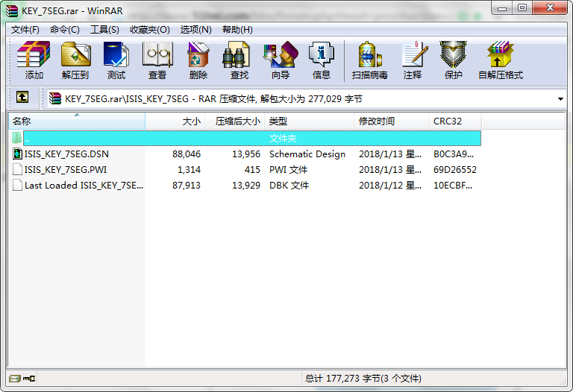Select ISIS_KEY_7SEG.DSN file name
The height and width of the screenshot is (392, 573).
(66, 154)
